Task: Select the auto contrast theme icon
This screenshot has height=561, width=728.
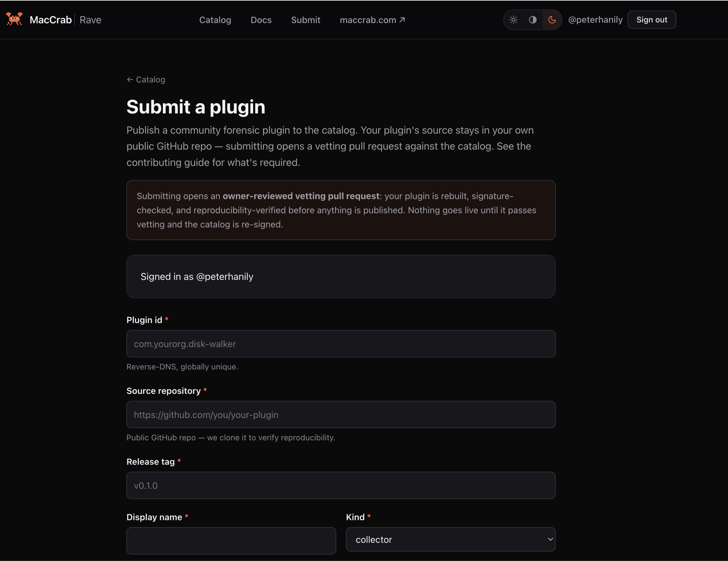Action: (533, 20)
